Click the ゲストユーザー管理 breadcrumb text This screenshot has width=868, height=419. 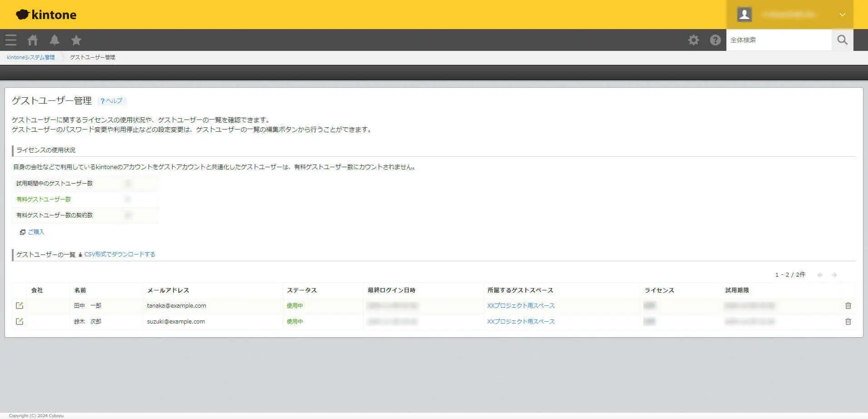(x=93, y=57)
